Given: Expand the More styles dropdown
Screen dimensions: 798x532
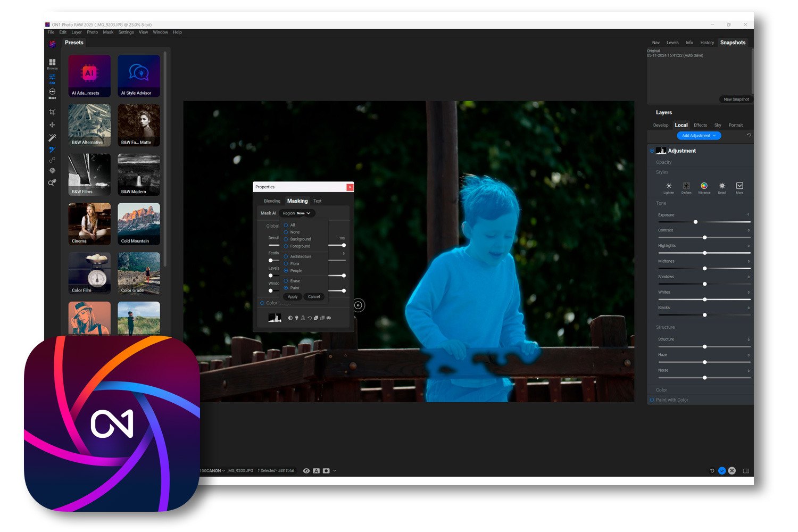Looking at the screenshot, I should coord(739,188).
